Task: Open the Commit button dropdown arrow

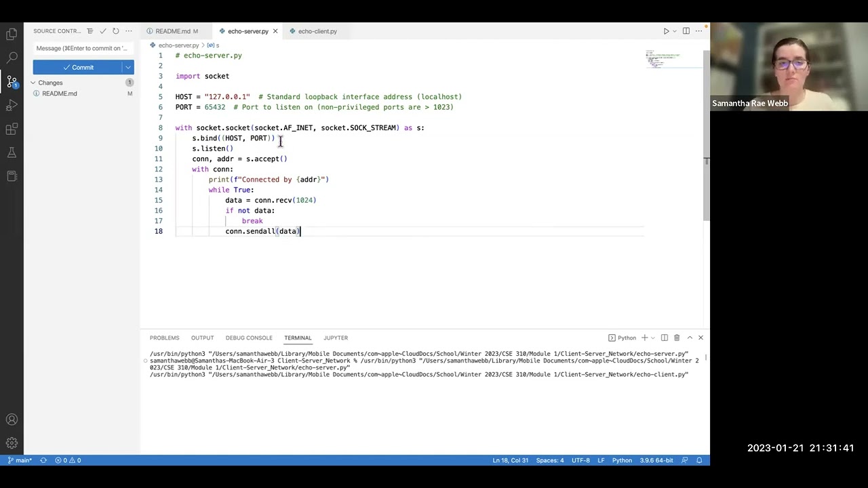Action: click(127, 67)
